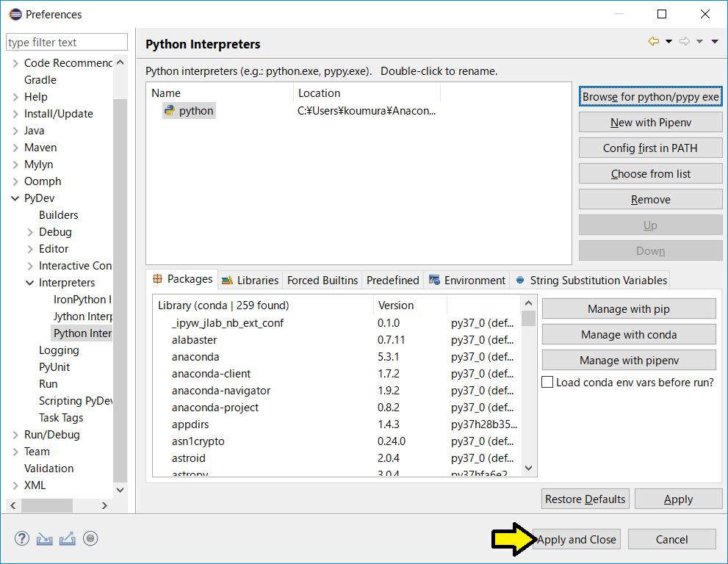
Task: Click Manage with pip button
Action: (629, 309)
